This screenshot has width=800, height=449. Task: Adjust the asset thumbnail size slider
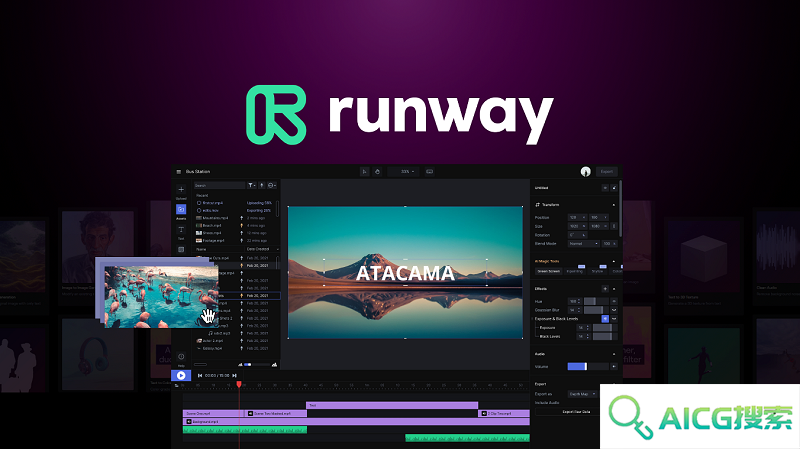[x=255, y=364]
